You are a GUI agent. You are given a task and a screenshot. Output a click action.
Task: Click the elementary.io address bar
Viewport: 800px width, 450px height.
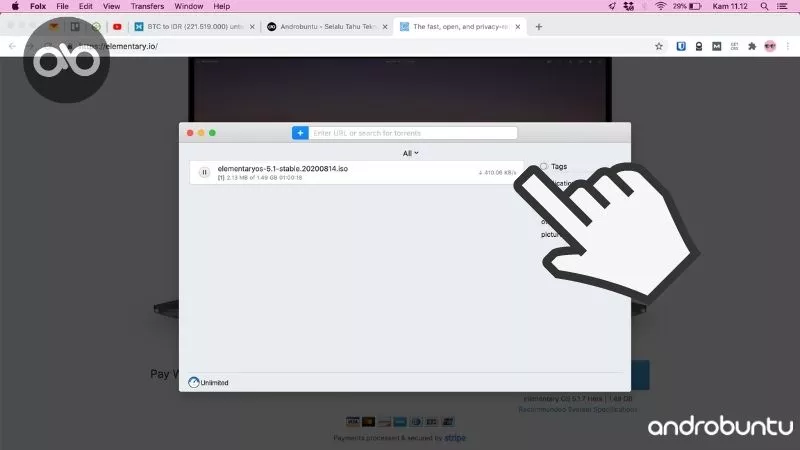click(357, 46)
